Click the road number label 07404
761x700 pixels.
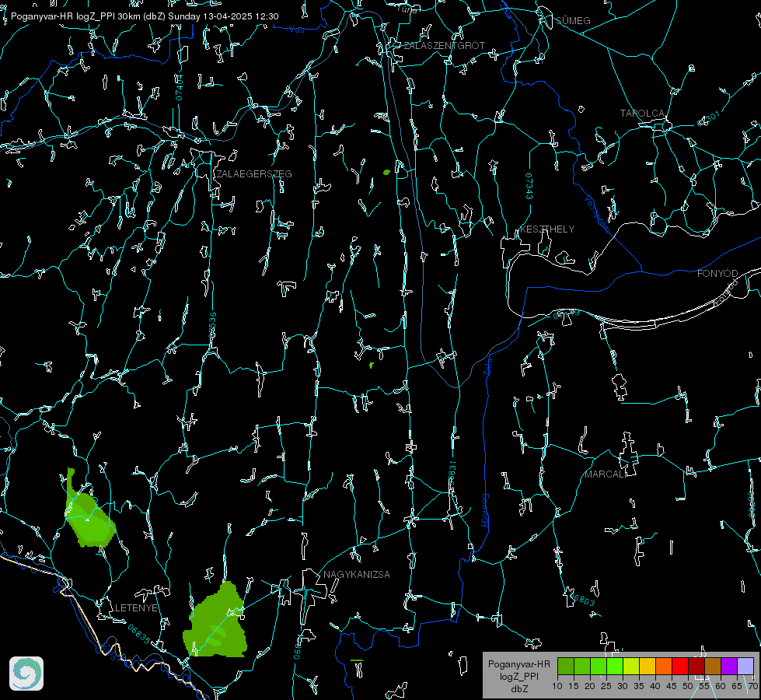point(180,88)
